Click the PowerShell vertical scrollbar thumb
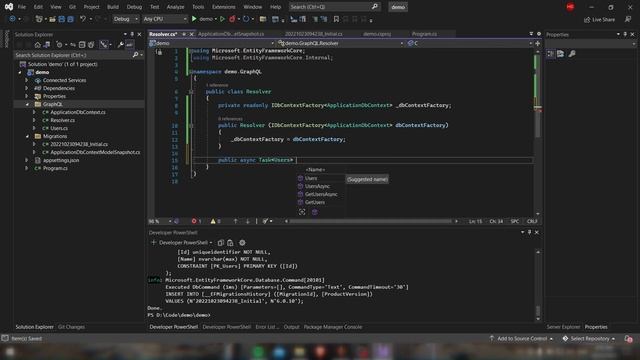The image size is (640, 360). [x=538, y=311]
